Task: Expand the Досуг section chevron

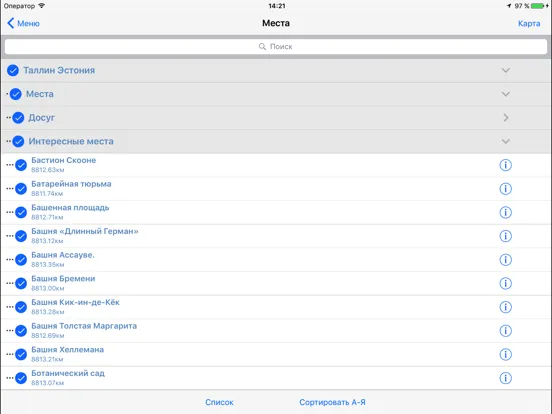Action: coord(506,118)
